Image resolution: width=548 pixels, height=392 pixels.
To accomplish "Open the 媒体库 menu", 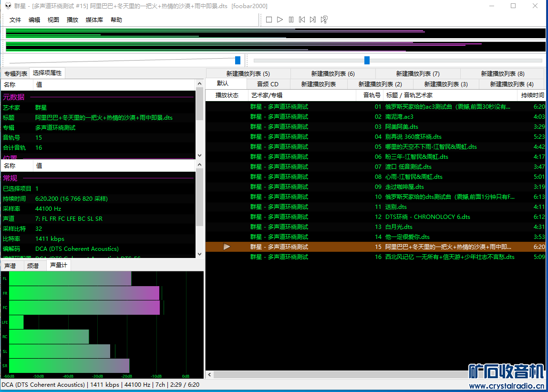I will pos(94,20).
